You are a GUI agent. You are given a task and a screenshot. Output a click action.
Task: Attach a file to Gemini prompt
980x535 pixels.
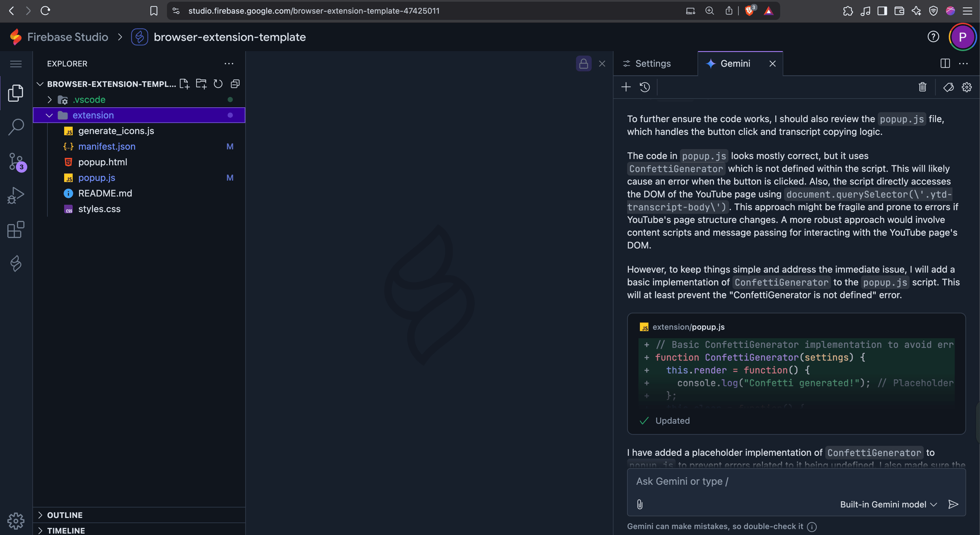click(640, 504)
